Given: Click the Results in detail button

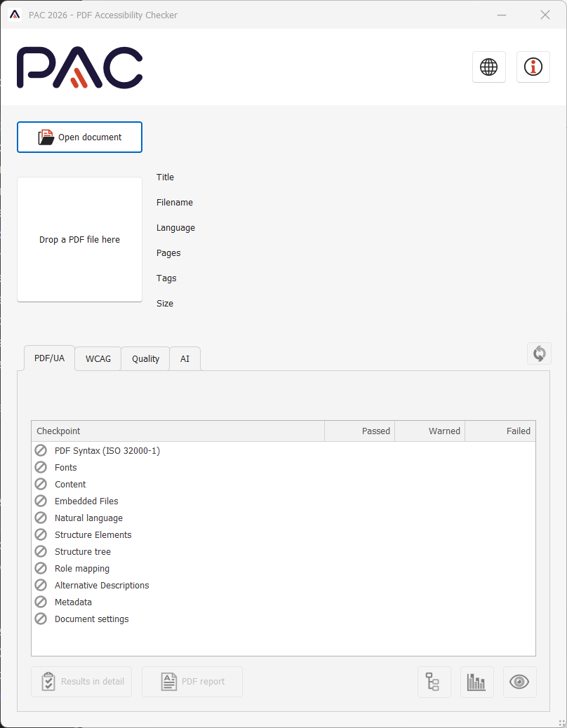Looking at the screenshot, I should click(81, 681).
